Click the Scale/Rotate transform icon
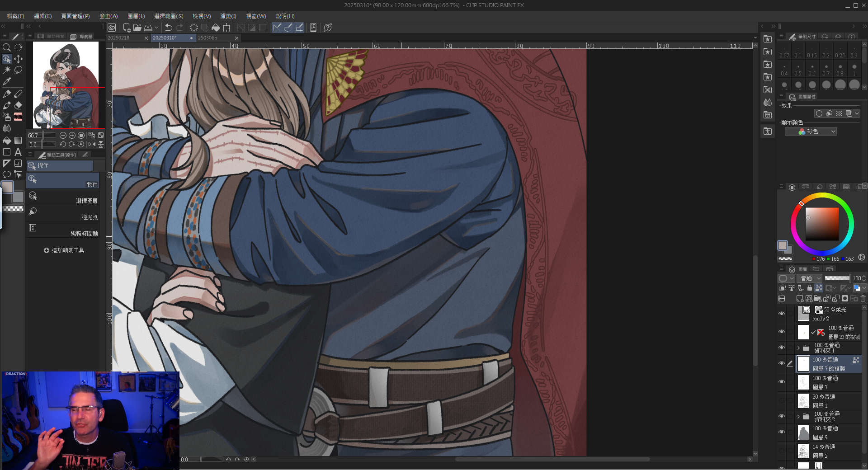This screenshot has width=868, height=470. (226, 28)
